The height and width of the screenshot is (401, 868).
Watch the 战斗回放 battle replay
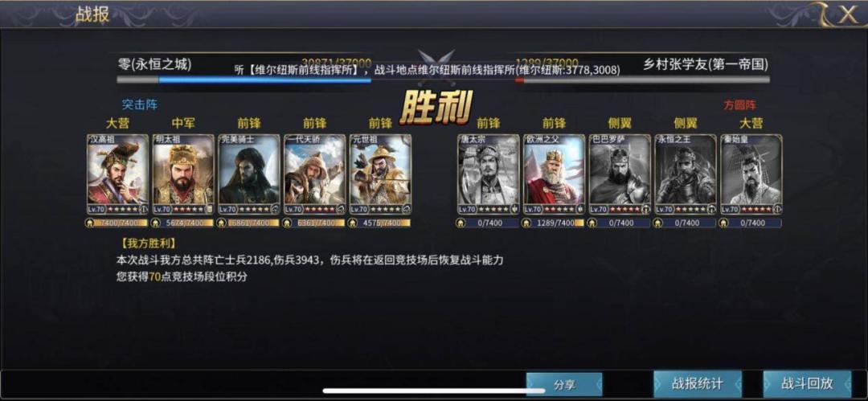click(807, 383)
